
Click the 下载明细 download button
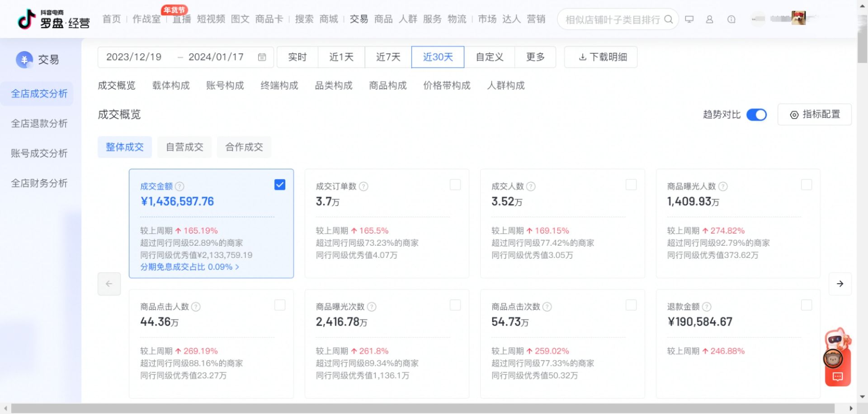point(601,57)
